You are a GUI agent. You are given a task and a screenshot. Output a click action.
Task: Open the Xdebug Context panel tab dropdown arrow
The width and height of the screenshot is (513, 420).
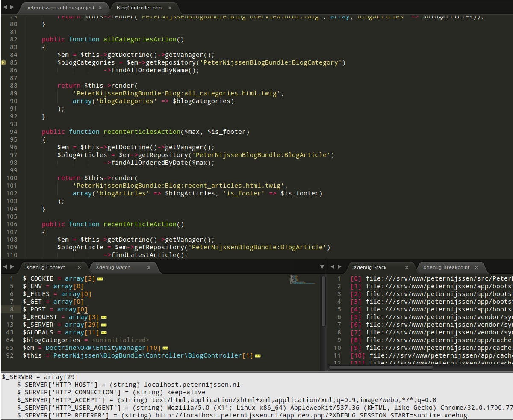point(322,267)
